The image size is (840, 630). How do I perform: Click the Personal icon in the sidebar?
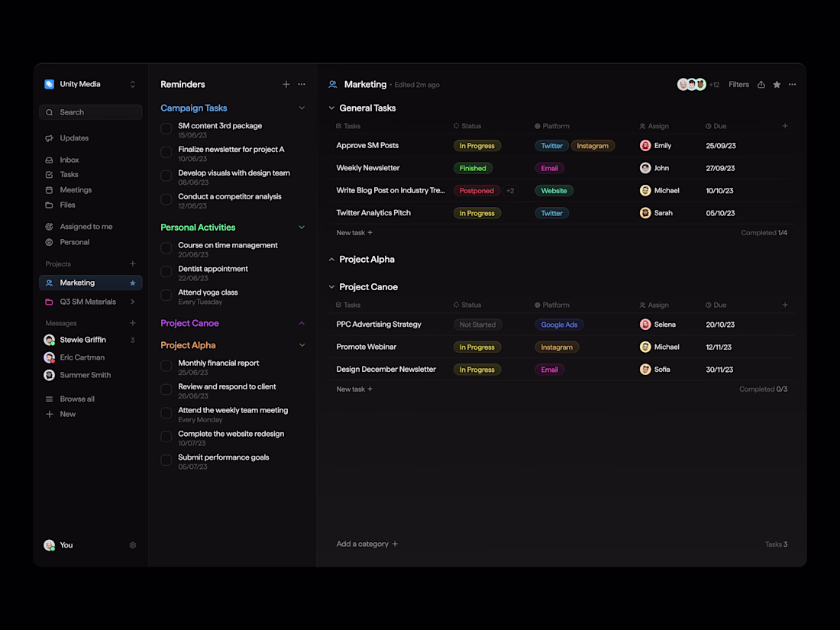[50, 242]
